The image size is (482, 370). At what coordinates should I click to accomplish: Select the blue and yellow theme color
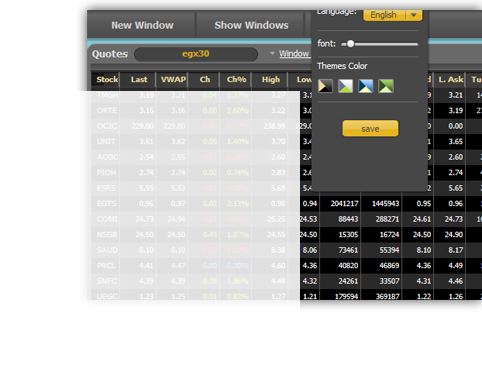(x=366, y=86)
